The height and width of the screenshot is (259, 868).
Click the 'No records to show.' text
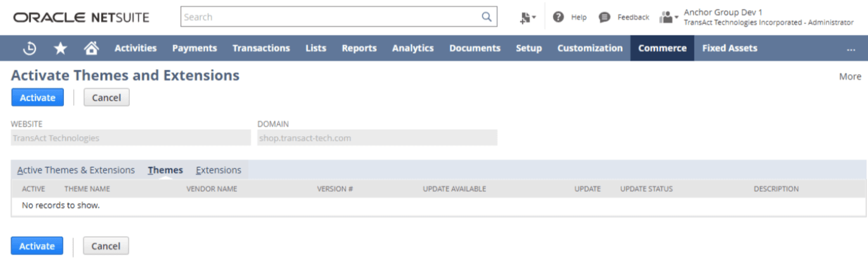61,205
